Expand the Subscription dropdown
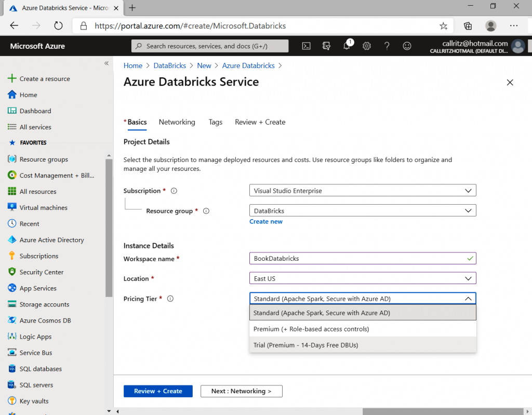This screenshot has width=532, height=415. click(363, 191)
